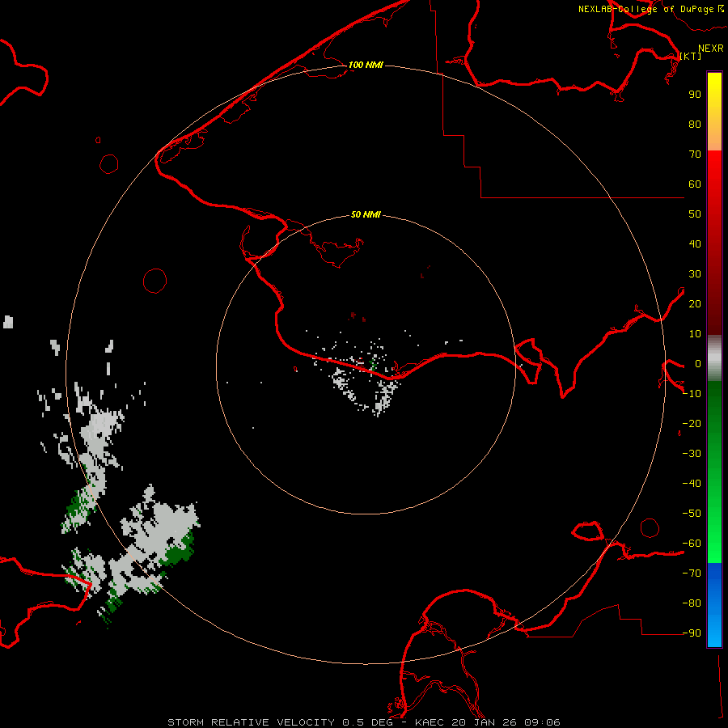
Task: Pick the gray zero-velocity segment of the color bar
Action: (714, 358)
